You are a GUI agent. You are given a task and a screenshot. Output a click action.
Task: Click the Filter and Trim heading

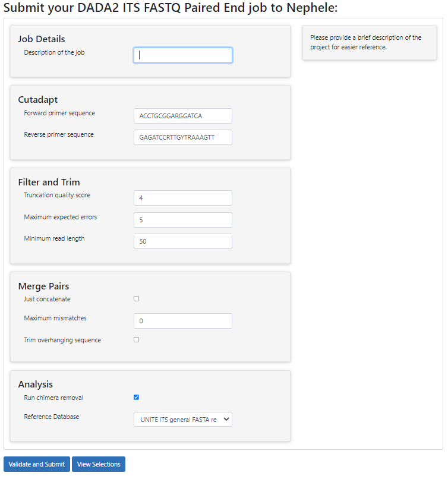[x=49, y=182]
